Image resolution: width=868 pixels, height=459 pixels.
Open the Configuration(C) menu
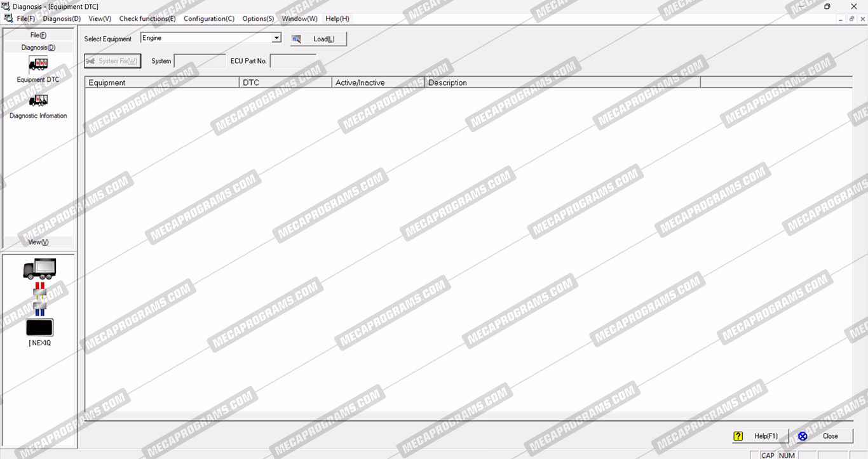(x=209, y=18)
